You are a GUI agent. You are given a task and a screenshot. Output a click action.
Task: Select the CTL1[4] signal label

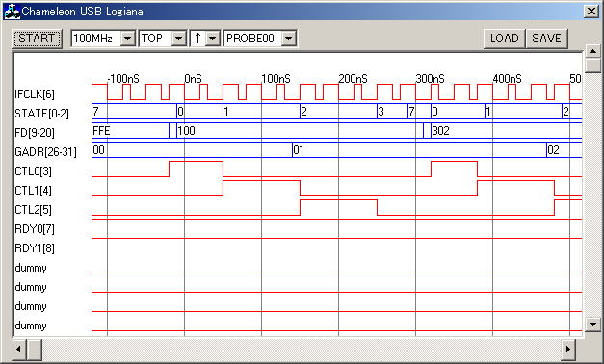[33, 191]
